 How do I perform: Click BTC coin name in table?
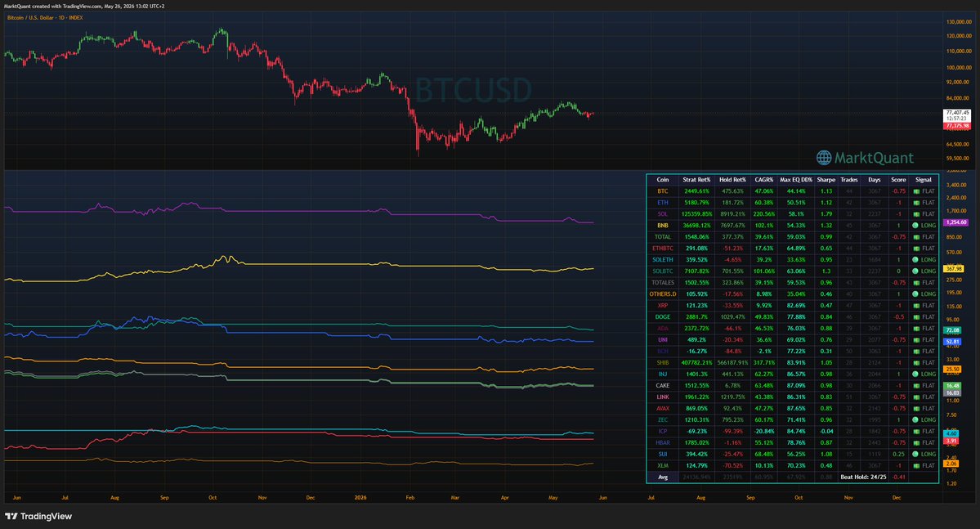663,191
